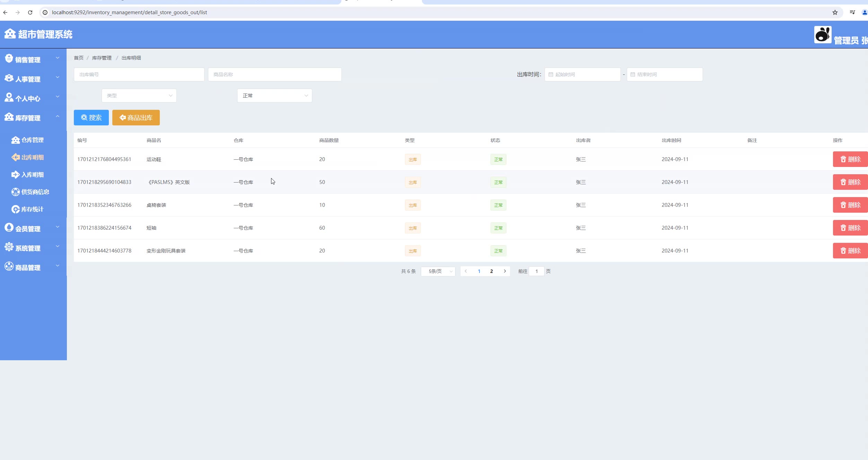
Task: Click the 商品出库 button
Action: (x=136, y=118)
